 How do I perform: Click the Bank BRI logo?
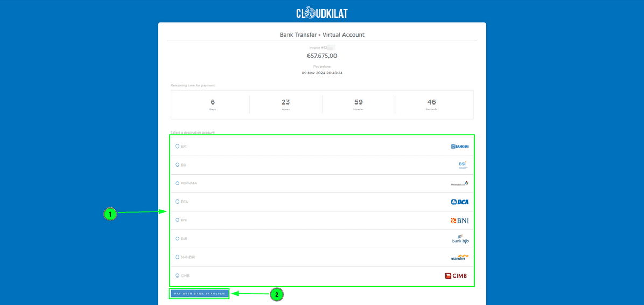pos(459,147)
